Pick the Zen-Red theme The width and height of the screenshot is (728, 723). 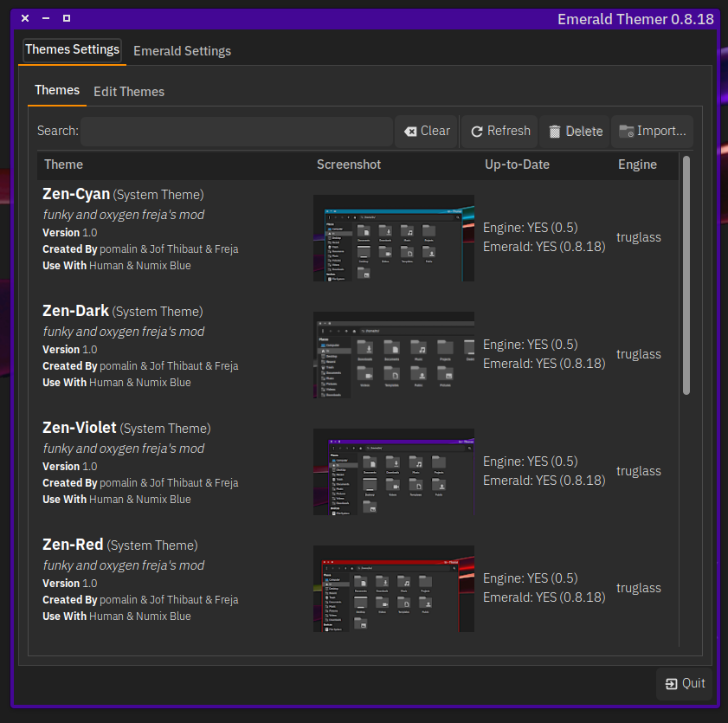pos(358,589)
